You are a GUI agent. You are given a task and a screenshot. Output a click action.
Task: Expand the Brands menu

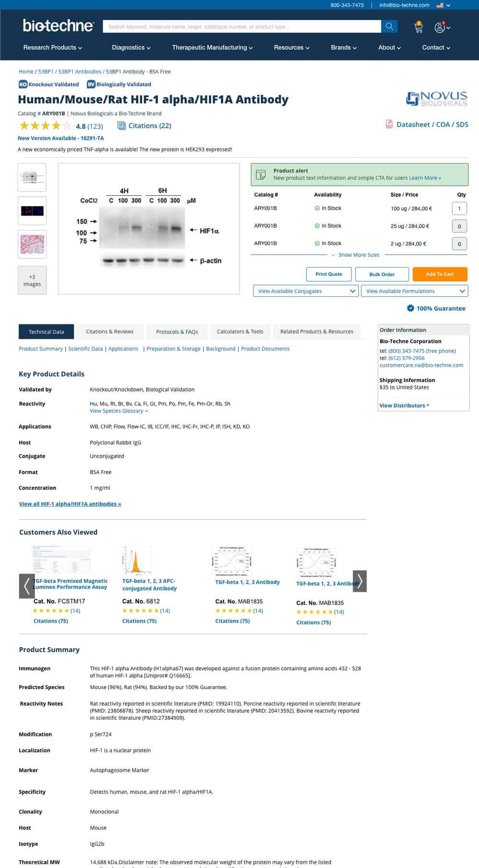pyautogui.click(x=343, y=47)
